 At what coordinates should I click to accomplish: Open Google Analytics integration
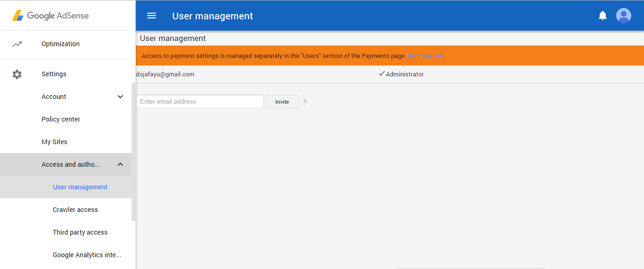pos(87,255)
